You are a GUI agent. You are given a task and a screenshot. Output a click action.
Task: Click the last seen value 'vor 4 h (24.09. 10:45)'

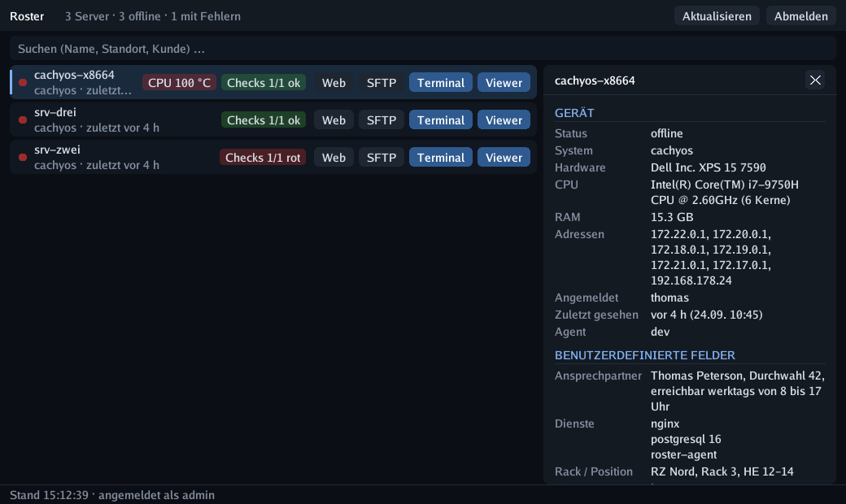point(706,315)
